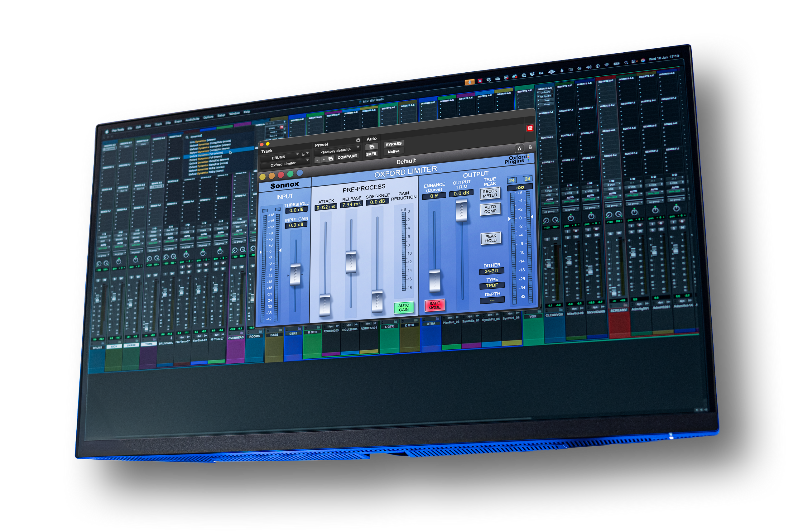Toggle the AUTO GAIN button
798x532 pixels.
click(x=403, y=308)
